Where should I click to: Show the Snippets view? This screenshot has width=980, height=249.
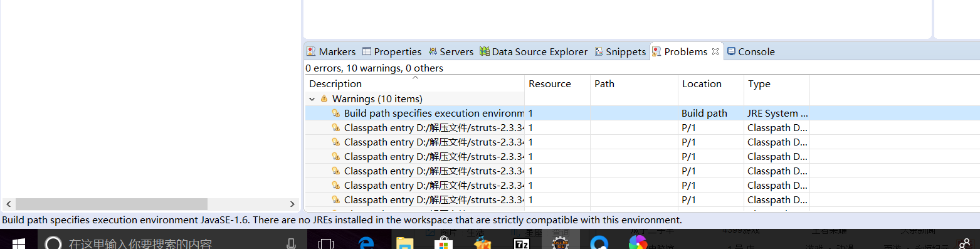click(621, 51)
